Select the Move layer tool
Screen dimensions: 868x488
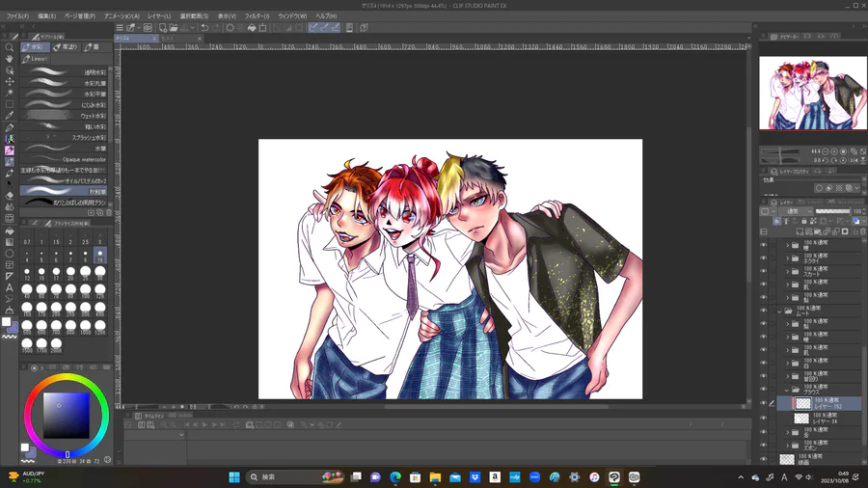pyautogui.click(x=10, y=81)
